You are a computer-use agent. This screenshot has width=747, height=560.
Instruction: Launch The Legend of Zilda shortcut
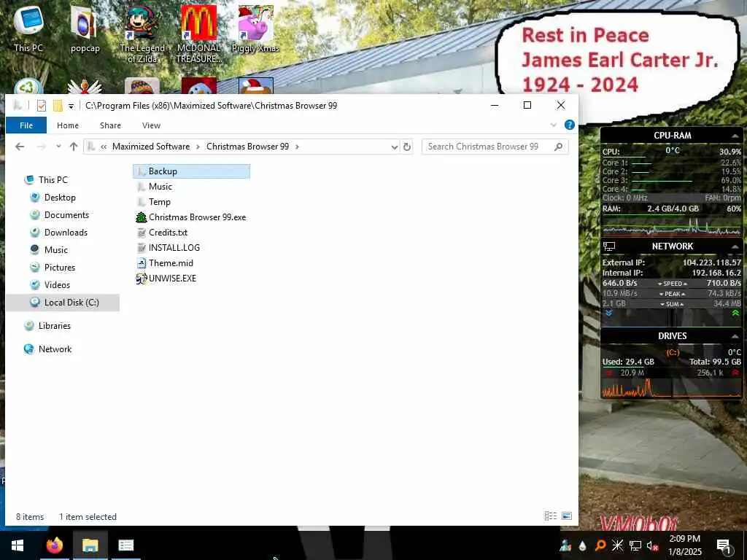click(142, 34)
